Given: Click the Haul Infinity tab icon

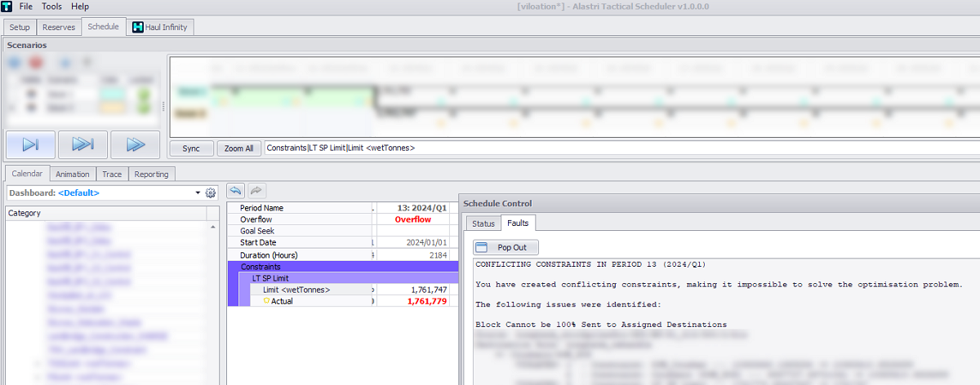Looking at the screenshot, I should pos(137,27).
